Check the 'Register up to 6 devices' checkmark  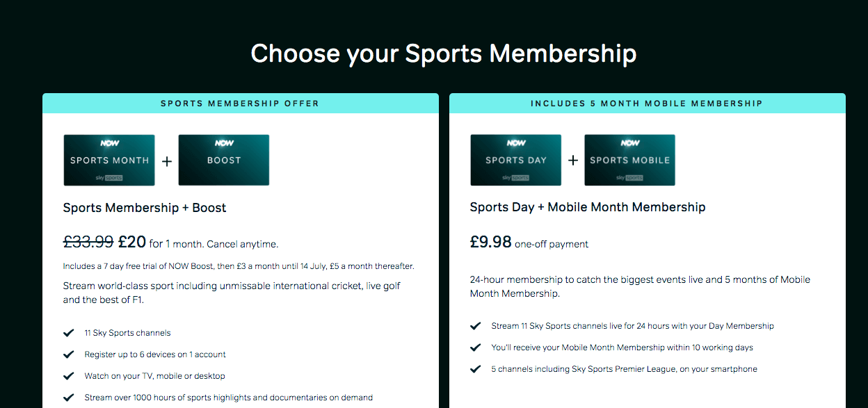(69, 354)
